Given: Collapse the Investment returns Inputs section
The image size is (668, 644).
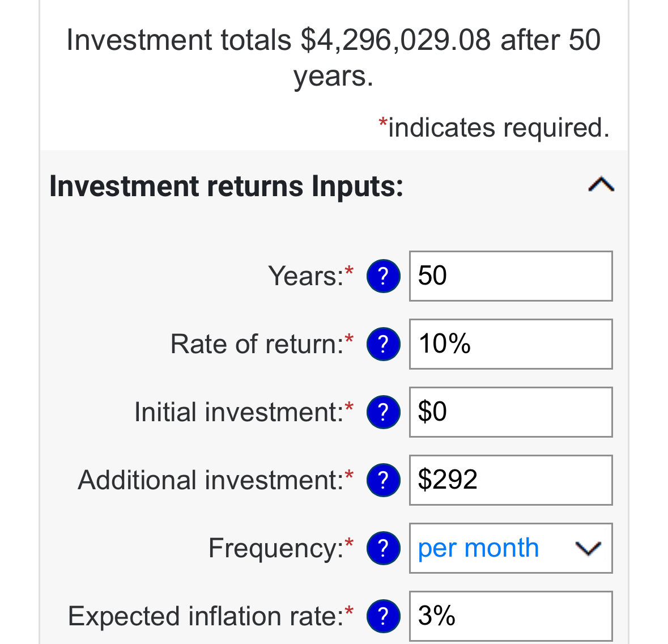Looking at the screenshot, I should point(601,185).
